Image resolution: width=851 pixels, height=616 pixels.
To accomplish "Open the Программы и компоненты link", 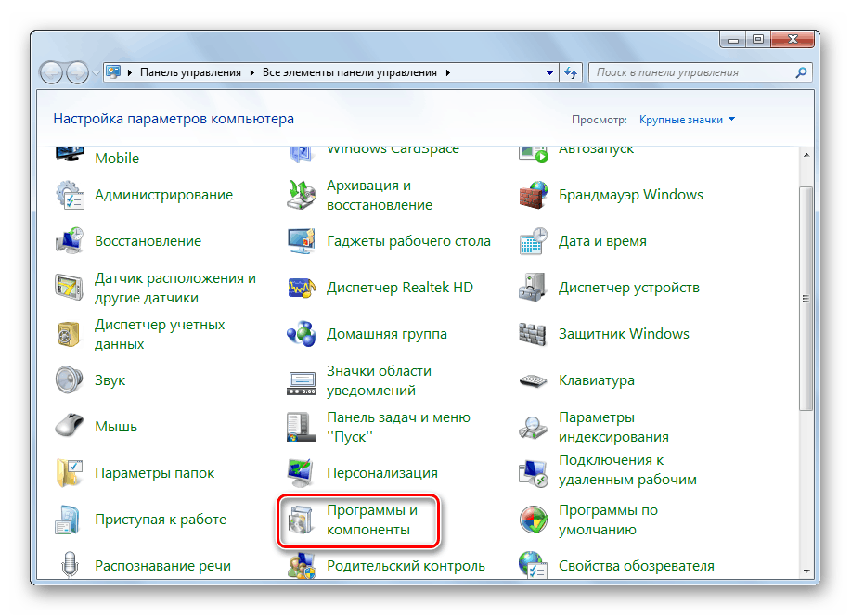I will click(x=372, y=520).
